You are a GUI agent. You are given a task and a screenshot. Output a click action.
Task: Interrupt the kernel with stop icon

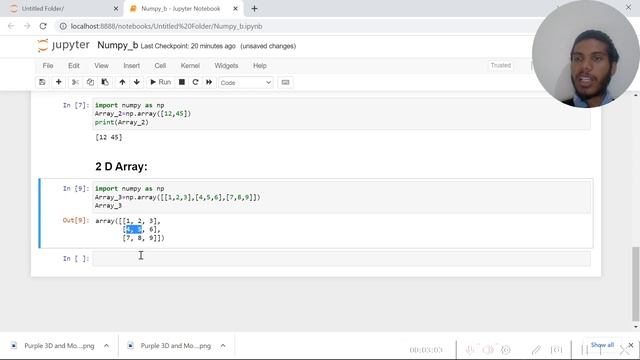[182, 82]
